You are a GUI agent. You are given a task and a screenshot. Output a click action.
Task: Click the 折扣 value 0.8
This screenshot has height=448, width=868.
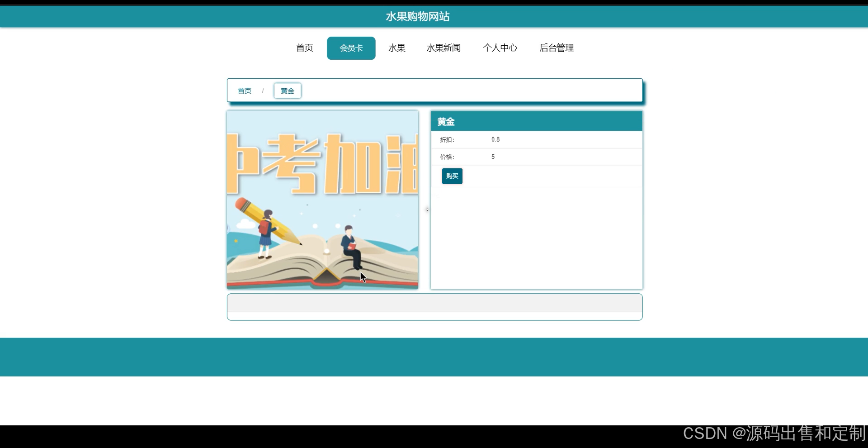[x=495, y=139]
